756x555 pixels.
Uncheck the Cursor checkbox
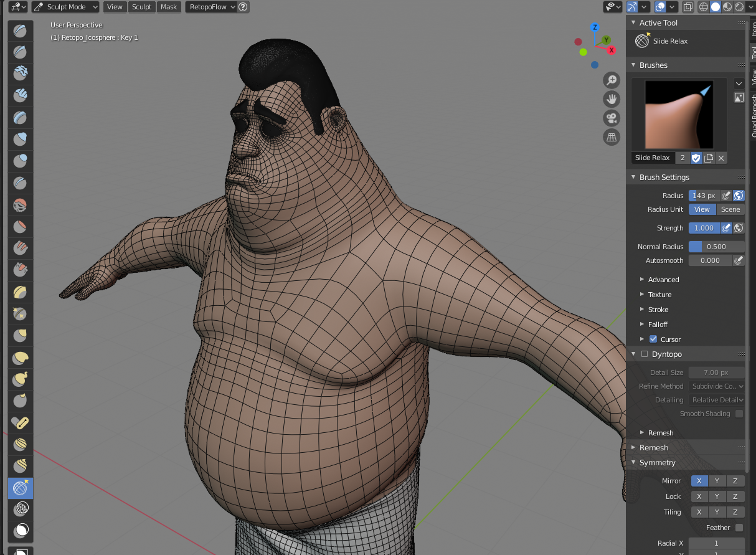pos(653,339)
